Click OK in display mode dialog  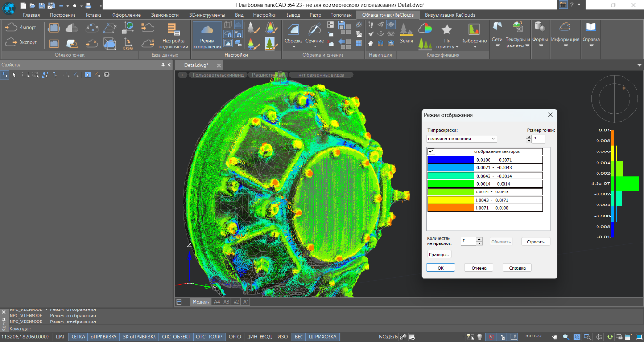tap(441, 268)
